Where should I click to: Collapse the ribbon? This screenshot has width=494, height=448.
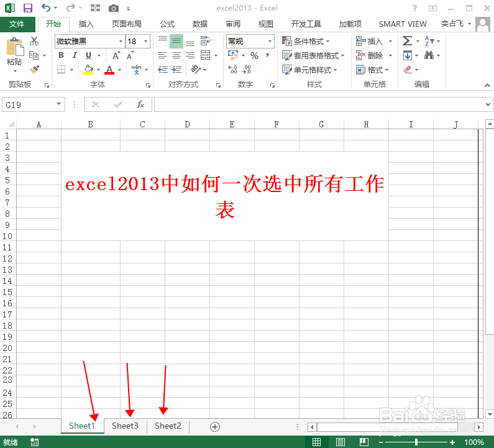pos(487,85)
